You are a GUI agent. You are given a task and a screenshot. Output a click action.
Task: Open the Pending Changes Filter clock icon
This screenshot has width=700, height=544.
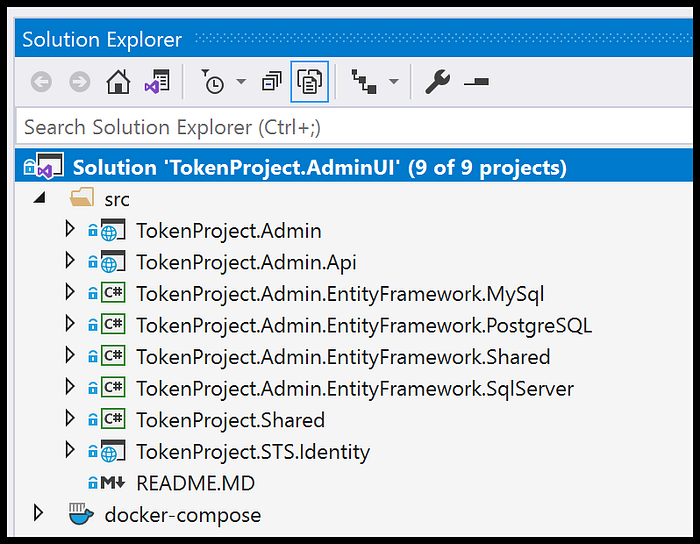[x=212, y=82]
